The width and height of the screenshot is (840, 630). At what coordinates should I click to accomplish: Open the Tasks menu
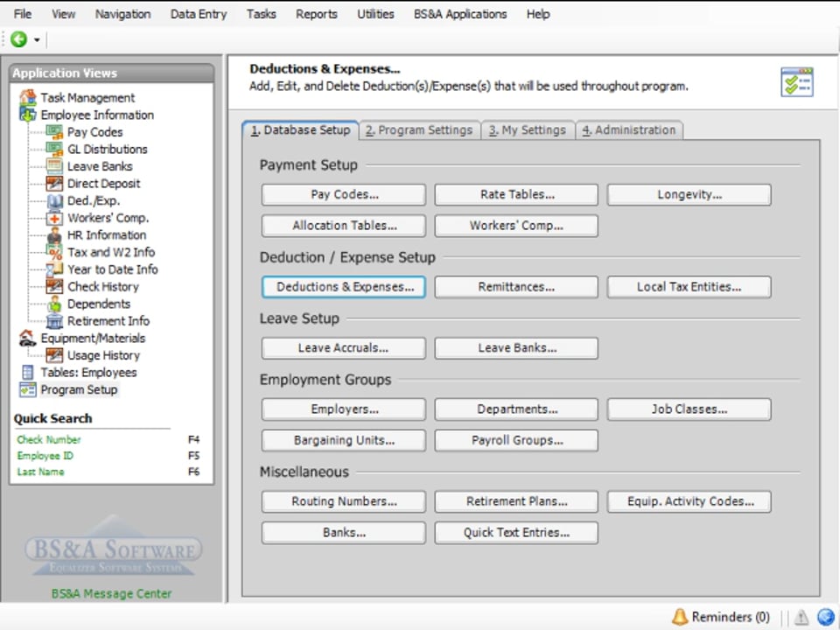point(262,14)
